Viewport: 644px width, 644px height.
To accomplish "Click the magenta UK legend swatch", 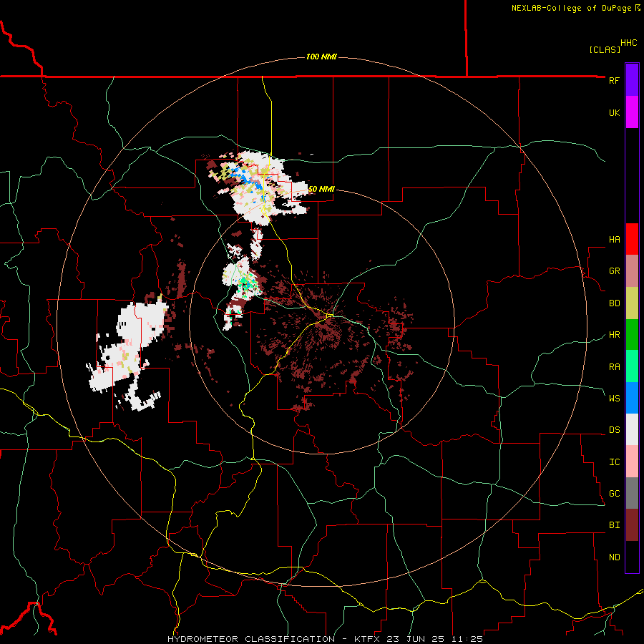I will tap(632, 112).
